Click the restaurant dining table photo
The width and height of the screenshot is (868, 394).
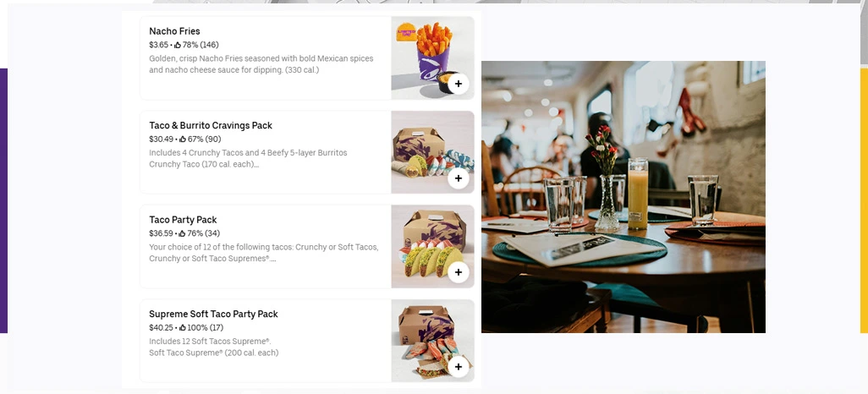(624, 197)
